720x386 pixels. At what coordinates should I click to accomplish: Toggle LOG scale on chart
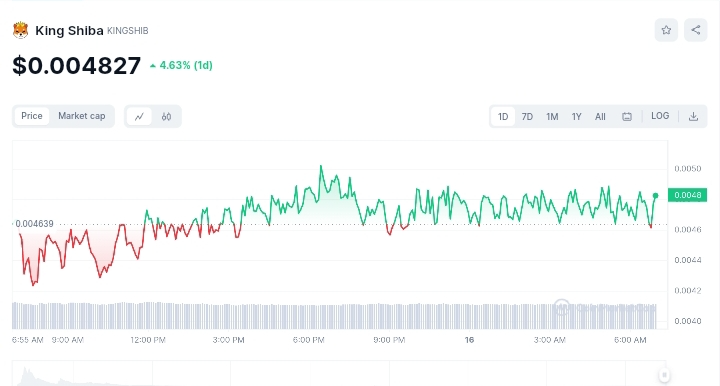pyautogui.click(x=660, y=116)
